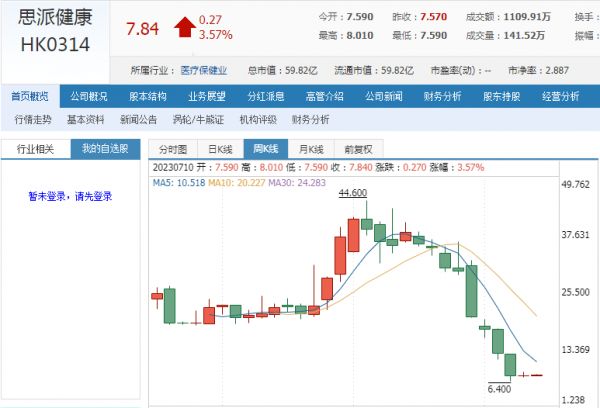Open the 机构评级 link

256,119
